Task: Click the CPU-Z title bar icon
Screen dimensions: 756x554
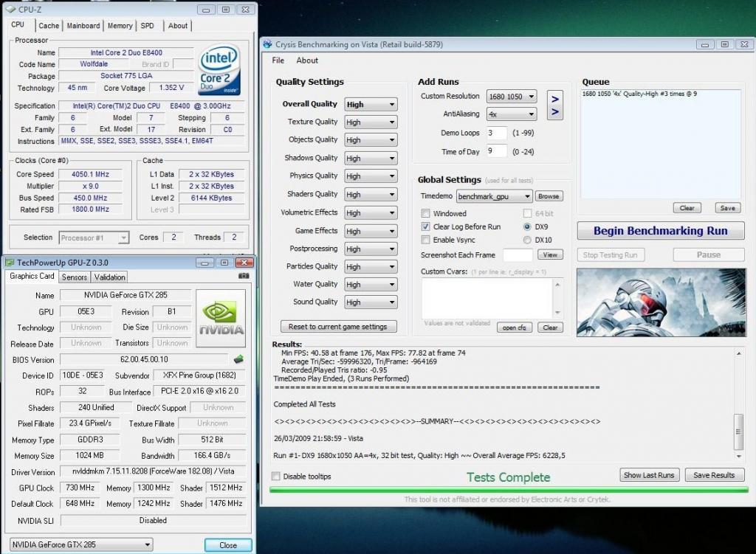Action: [10, 9]
